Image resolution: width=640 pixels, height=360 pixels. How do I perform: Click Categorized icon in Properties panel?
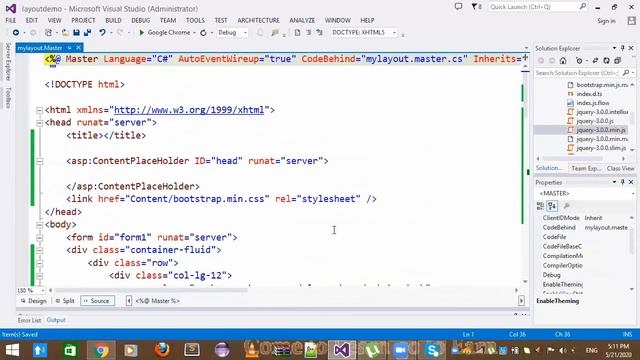[540, 206]
